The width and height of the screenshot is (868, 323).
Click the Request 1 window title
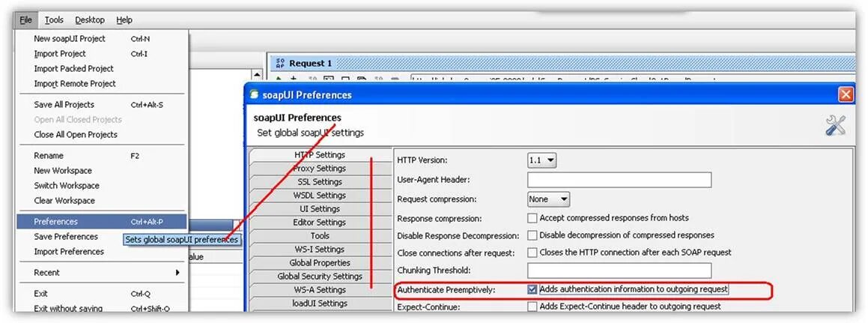coord(311,63)
